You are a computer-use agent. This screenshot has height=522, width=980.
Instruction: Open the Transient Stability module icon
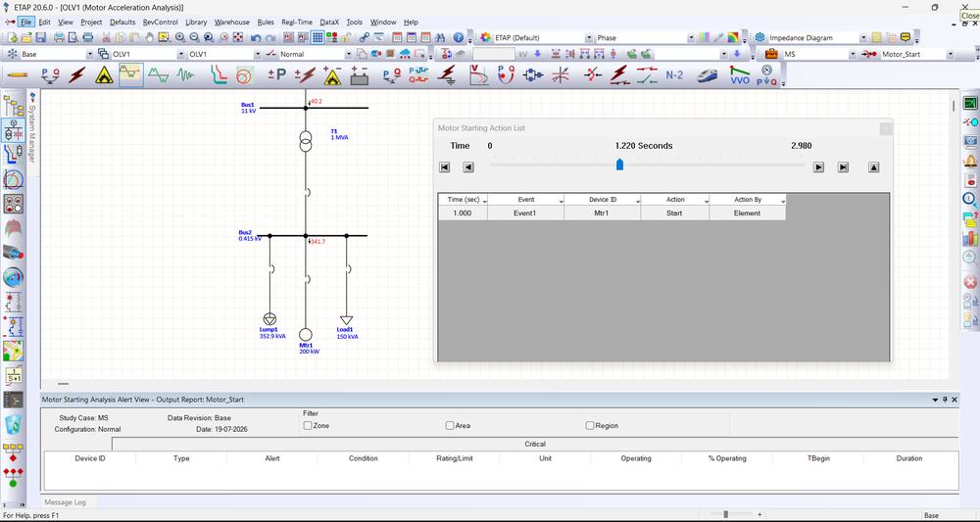pyautogui.click(x=185, y=75)
